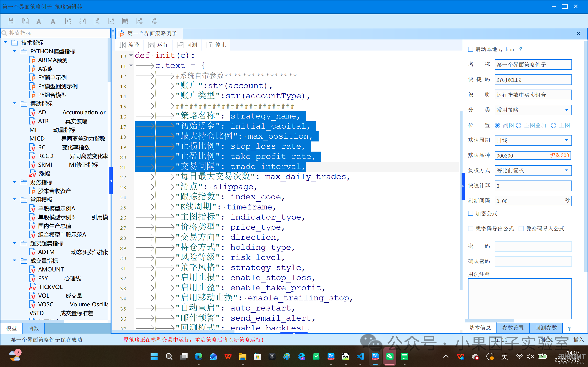Switch to the 基本信息 tab
Viewport: 588px width, 367px height.
pyautogui.click(x=480, y=328)
